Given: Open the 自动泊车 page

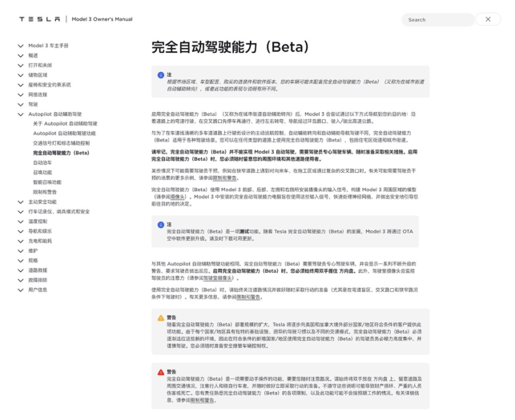Looking at the screenshot, I should (42, 162).
